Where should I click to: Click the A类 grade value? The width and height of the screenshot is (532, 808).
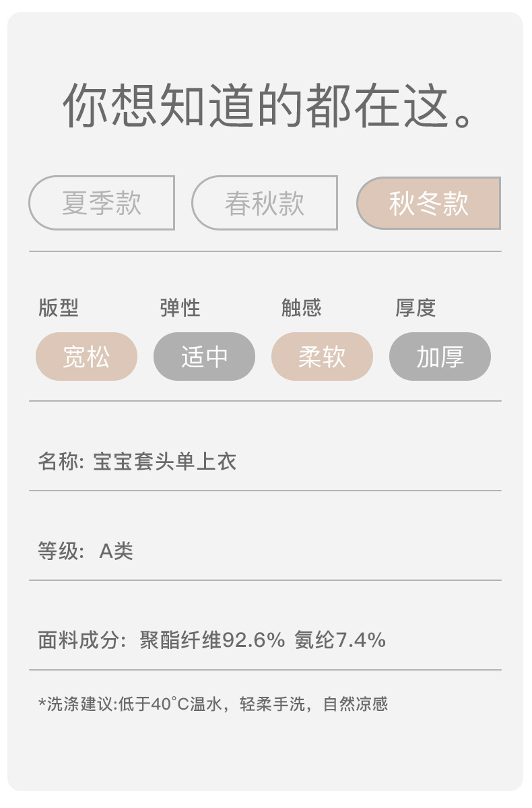[117, 551]
